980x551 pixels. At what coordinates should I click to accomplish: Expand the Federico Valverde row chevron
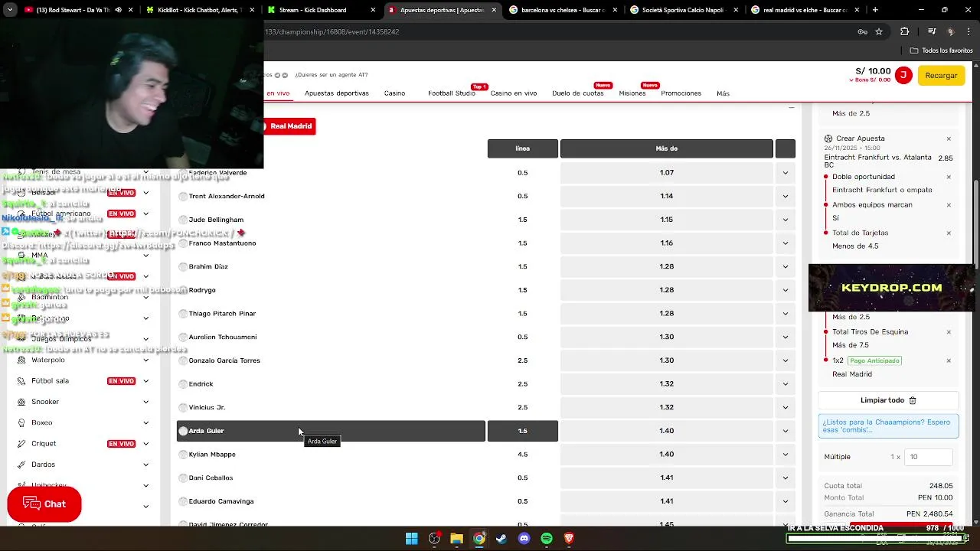pyautogui.click(x=786, y=173)
